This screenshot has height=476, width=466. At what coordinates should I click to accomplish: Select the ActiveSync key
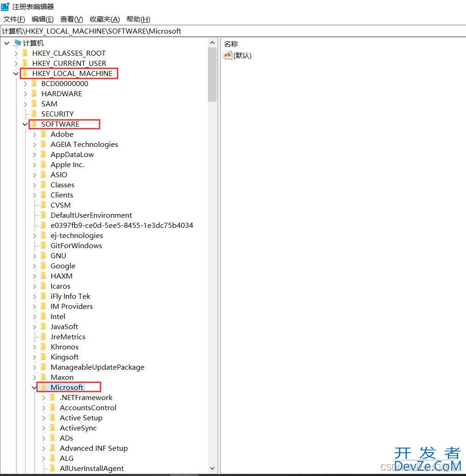click(78, 428)
